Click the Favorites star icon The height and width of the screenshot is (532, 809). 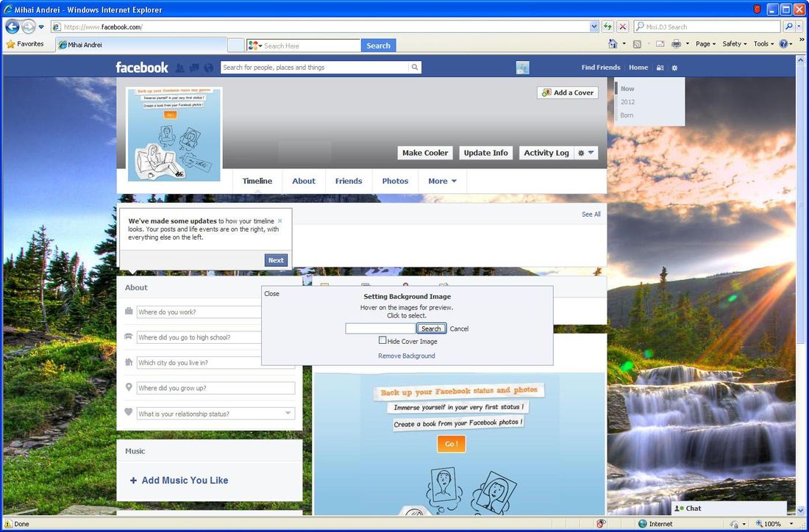pyautogui.click(x=10, y=44)
